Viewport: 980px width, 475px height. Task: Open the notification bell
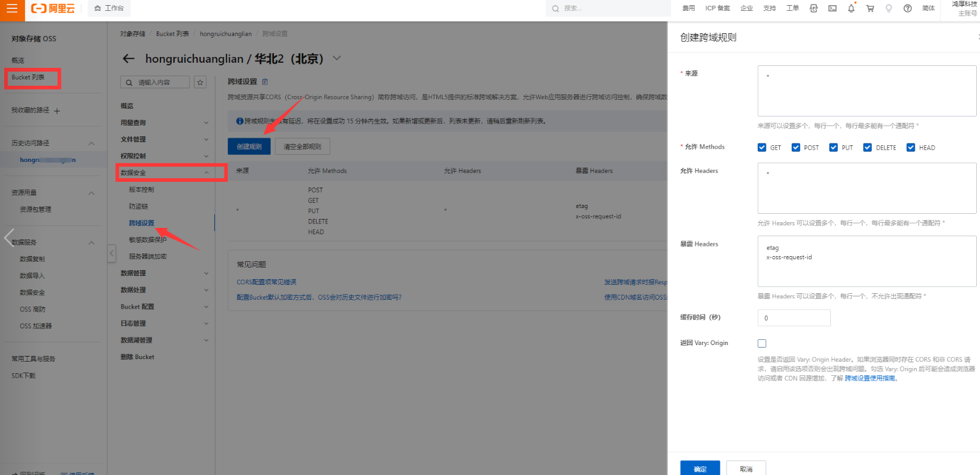pos(851,8)
